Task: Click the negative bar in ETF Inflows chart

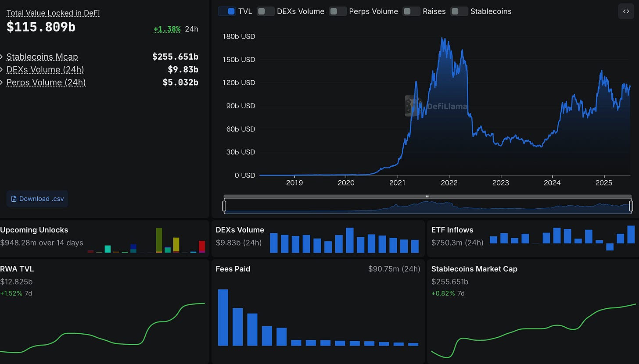Action: click(610, 247)
